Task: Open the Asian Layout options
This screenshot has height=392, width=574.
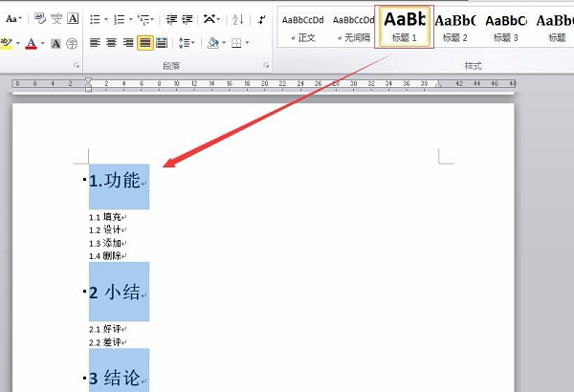Action: [211, 19]
